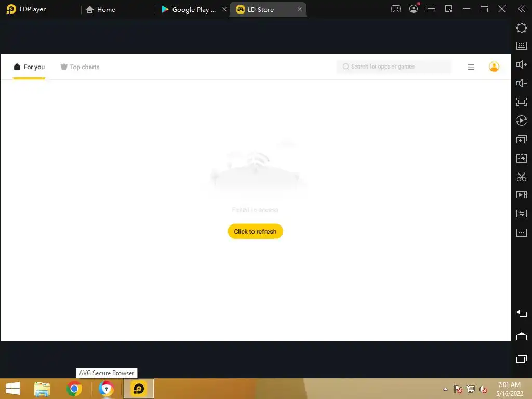Switch to Google Play tab
Screen dimensions: 532x399
pyautogui.click(x=189, y=9)
